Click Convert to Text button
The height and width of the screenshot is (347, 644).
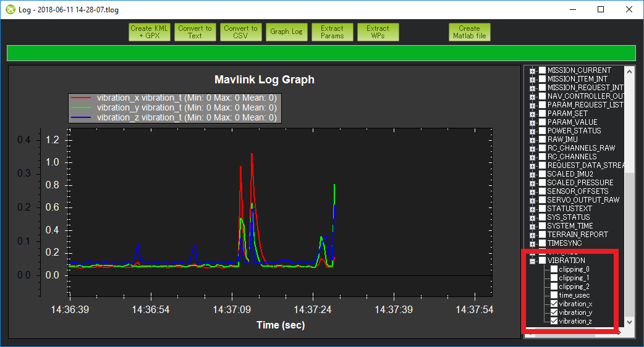[x=195, y=32]
